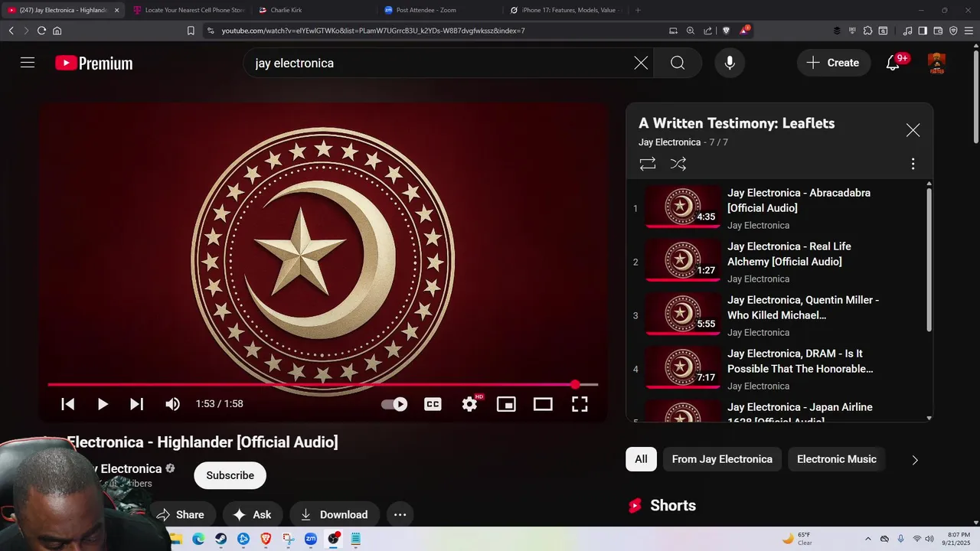Viewport: 980px width, 551px height.
Task: Open the notifications bell
Action: pos(893,63)
